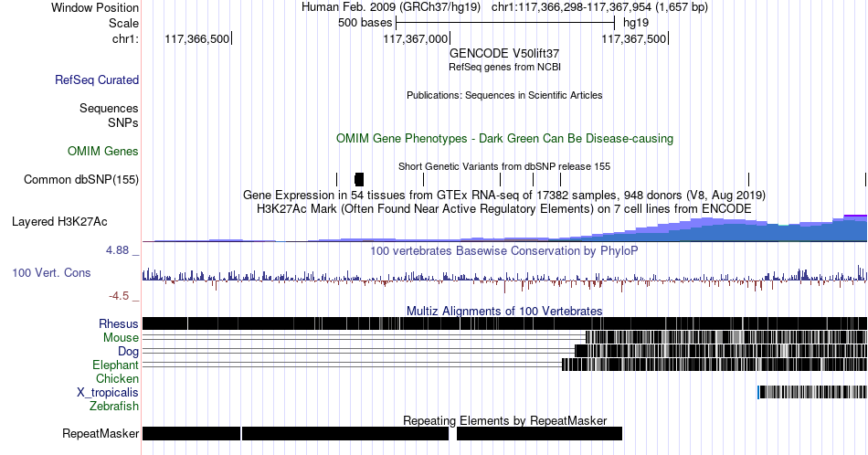
Task: Click the GENCODE V50lift37 track title
Action: pyautogui.click(x=504, y=53)
